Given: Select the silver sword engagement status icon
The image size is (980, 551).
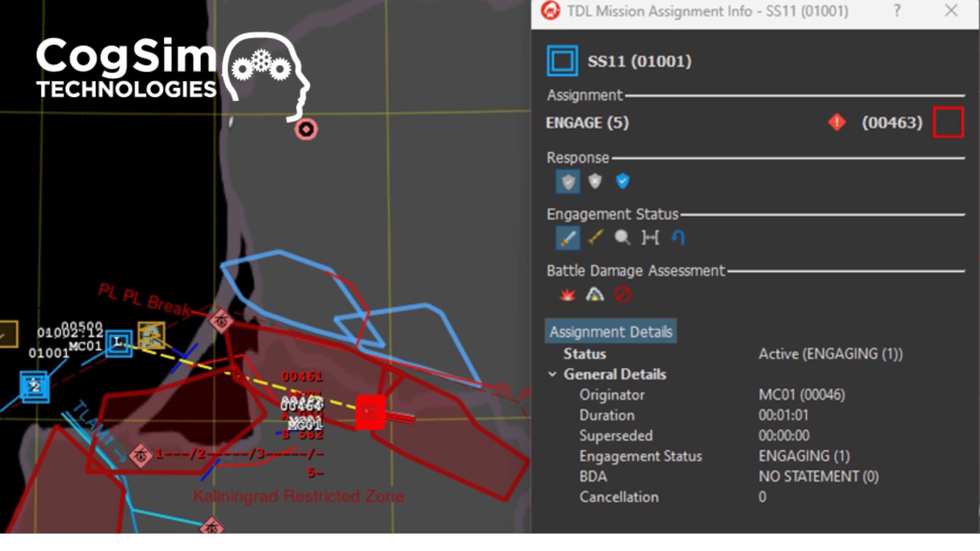Looking at the screenshot, I should point(568,238).
